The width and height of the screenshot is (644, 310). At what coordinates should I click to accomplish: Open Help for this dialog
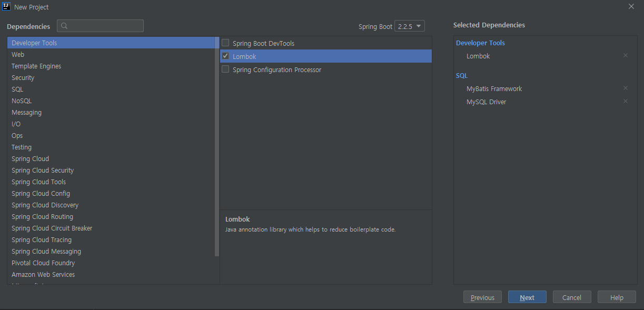point(617,297)
